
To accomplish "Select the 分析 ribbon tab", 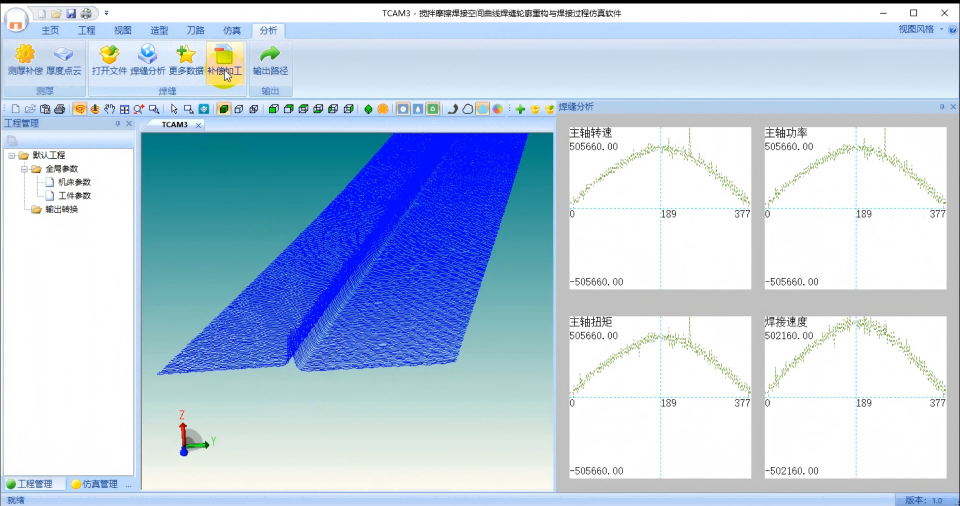I will tap(268, 30).
